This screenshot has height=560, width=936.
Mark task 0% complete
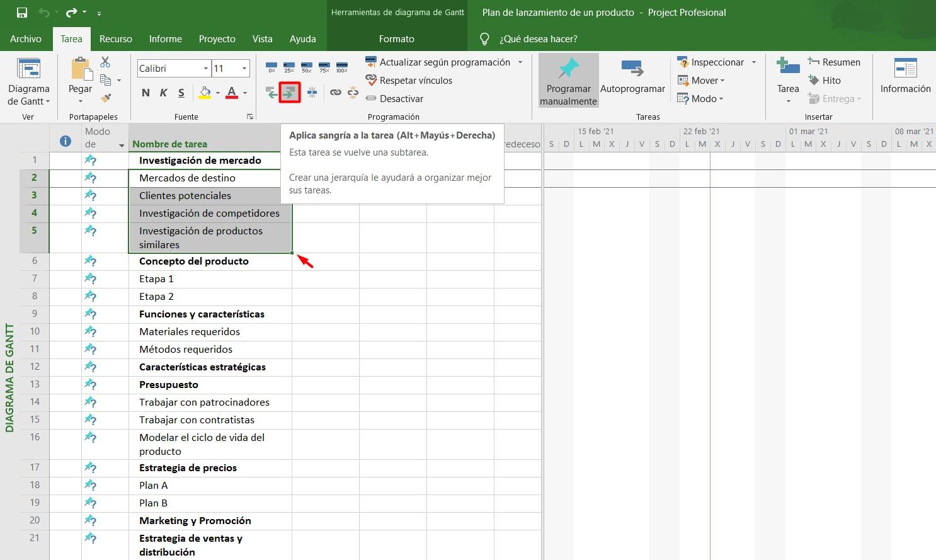271,67
